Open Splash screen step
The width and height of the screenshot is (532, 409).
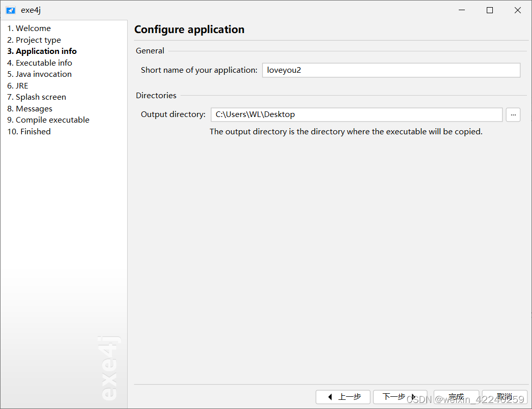click(x=37, y=97)
